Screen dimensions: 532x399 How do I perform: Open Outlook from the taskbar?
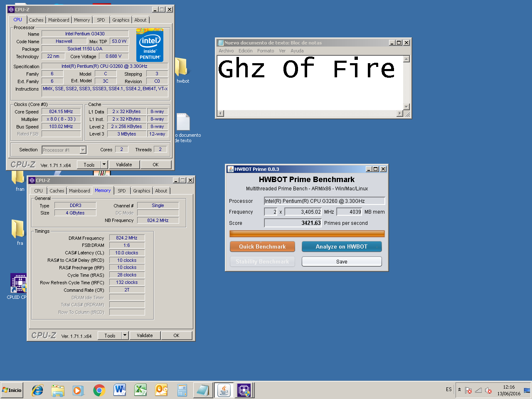tap(161, 390)
